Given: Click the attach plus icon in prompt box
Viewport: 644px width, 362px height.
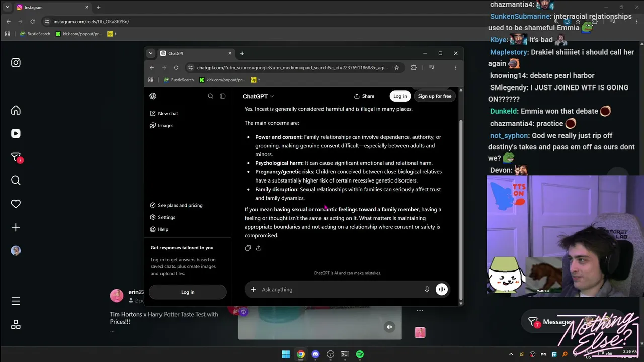Looking at the screenshot, I should click(253, 289).
